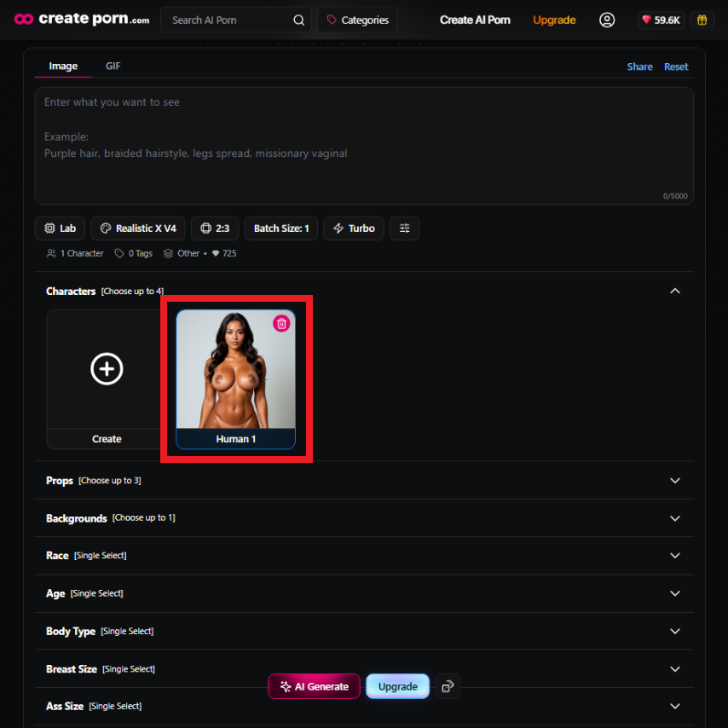
Task: Change the 2:3 aspect ratio
Action: pos(215,228)
